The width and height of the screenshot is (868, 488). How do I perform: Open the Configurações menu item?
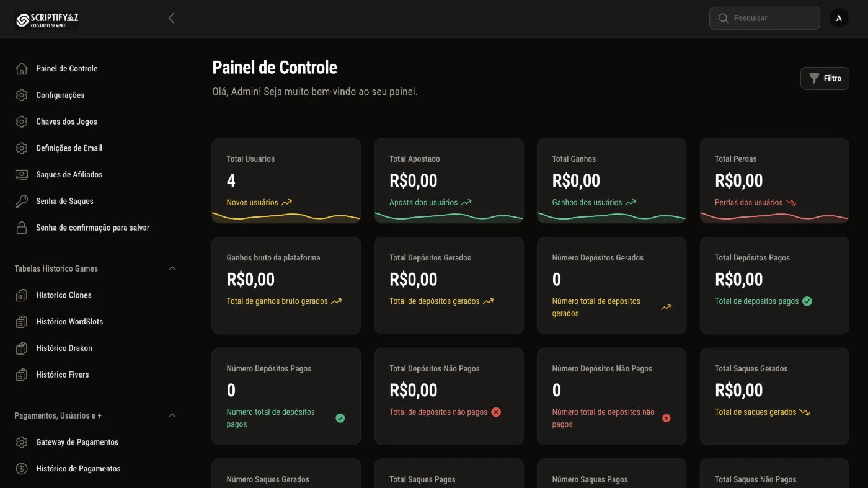60,95
